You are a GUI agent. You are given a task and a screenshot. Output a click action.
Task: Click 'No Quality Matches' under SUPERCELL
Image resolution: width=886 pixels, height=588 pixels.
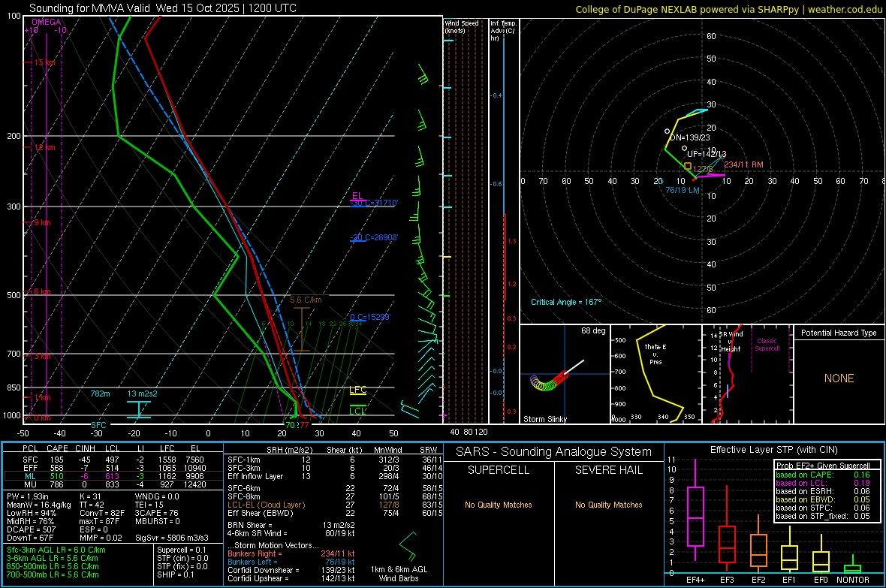pos(499,505)
